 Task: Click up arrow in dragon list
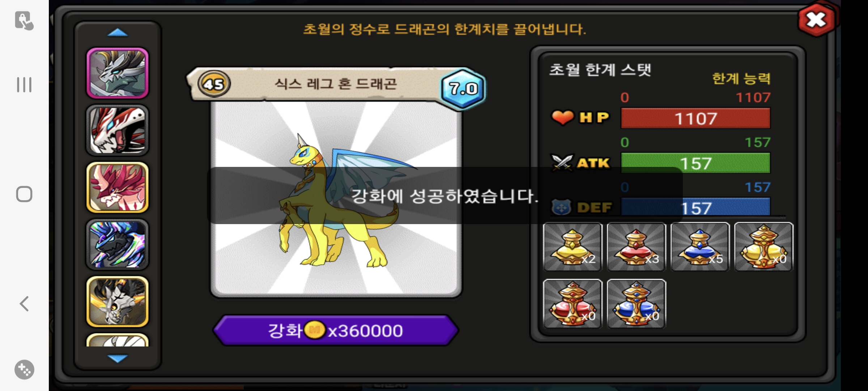pos(118,33)
